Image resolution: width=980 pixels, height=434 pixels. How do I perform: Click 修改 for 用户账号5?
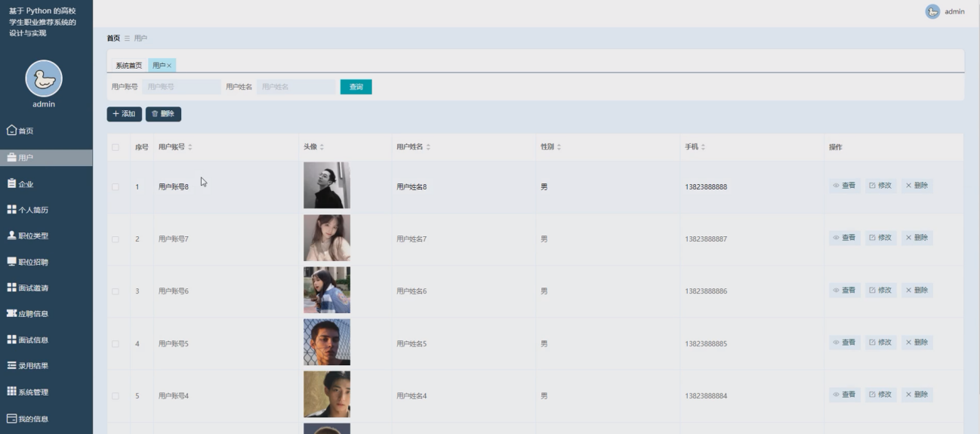tap(881, 343)
